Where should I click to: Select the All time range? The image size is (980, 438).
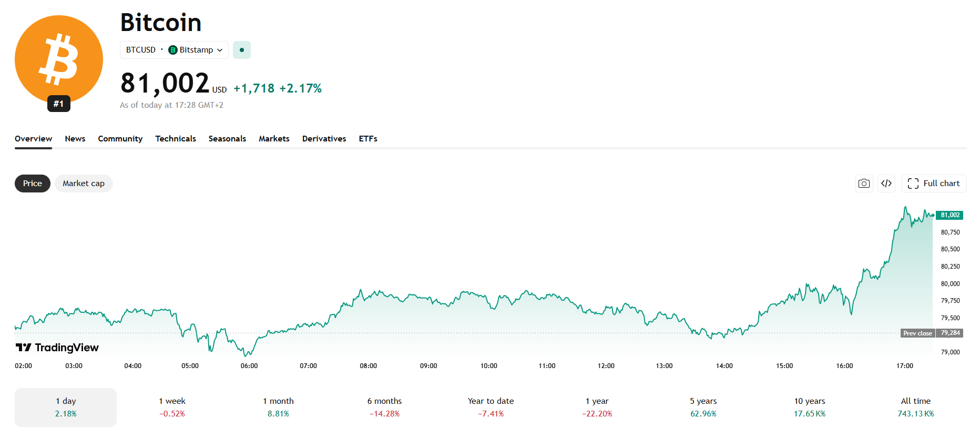pos(915,408)
